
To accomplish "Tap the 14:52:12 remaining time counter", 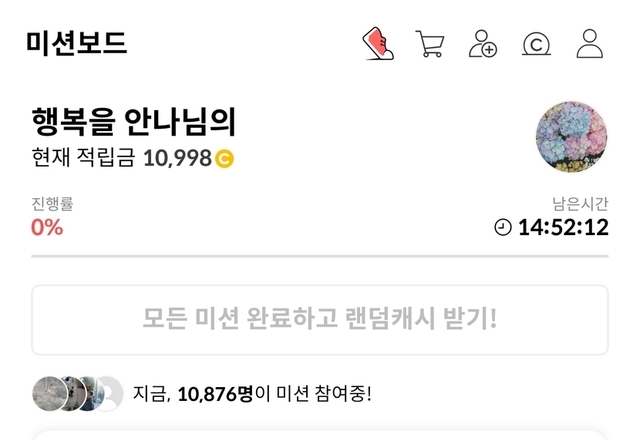I will coord(563,227).
